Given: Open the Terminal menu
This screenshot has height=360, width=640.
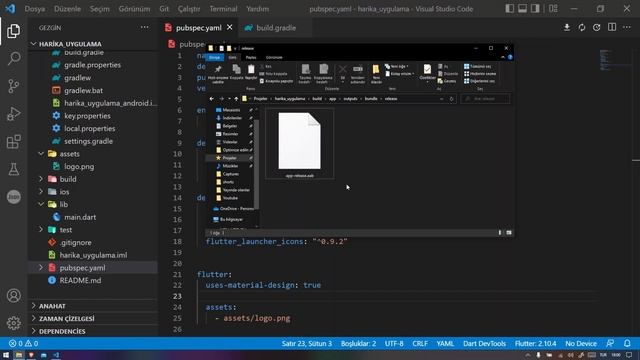Looking at the screenshot, I should [x=223, y=9].
